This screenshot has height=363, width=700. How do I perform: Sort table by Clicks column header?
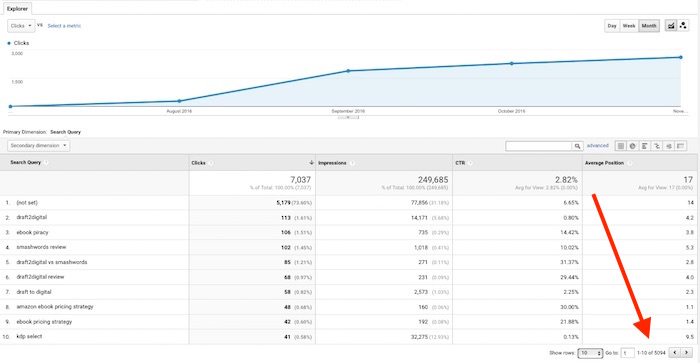[198, 163]
